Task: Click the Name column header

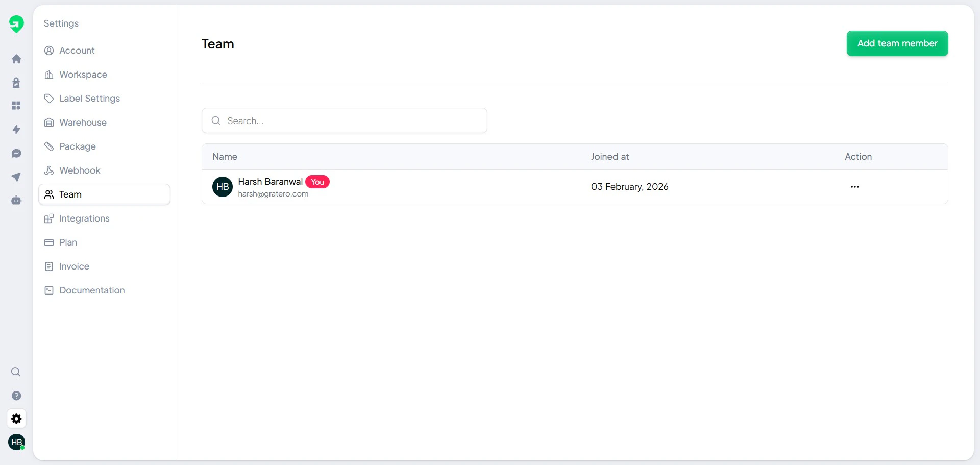Action: tap(225, 157)
